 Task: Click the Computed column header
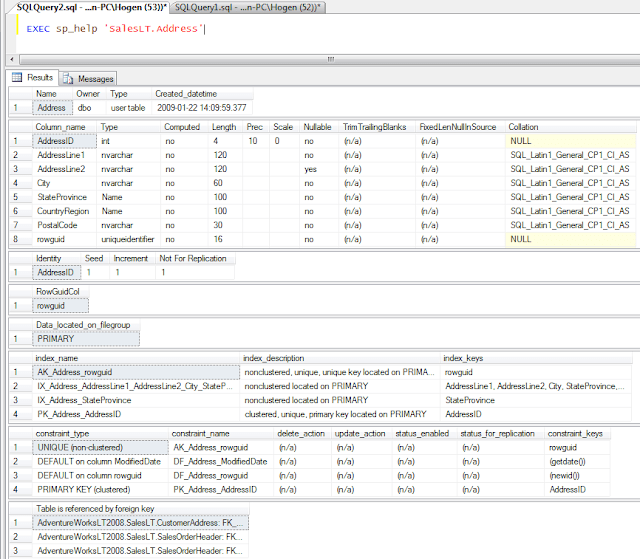click(x=184, y=127)
